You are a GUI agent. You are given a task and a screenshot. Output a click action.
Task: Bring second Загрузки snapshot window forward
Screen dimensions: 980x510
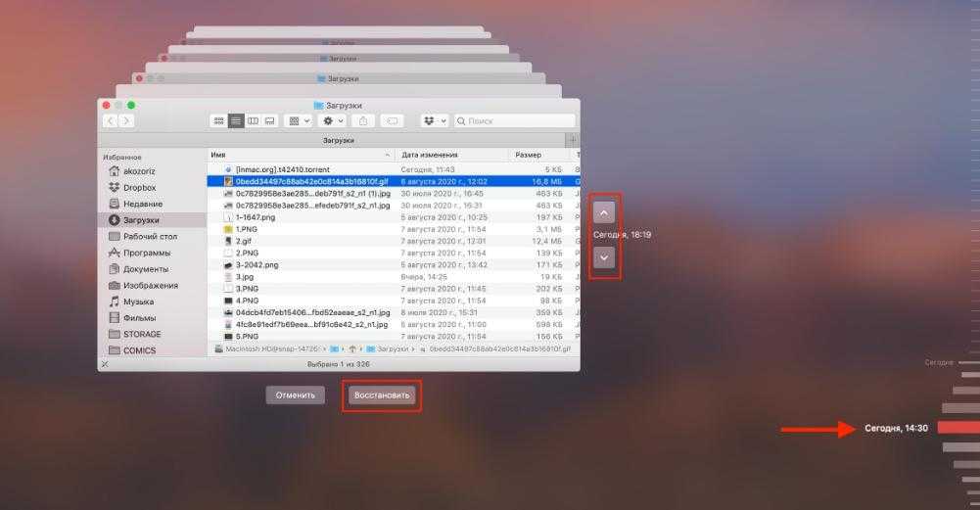point(338,78)
